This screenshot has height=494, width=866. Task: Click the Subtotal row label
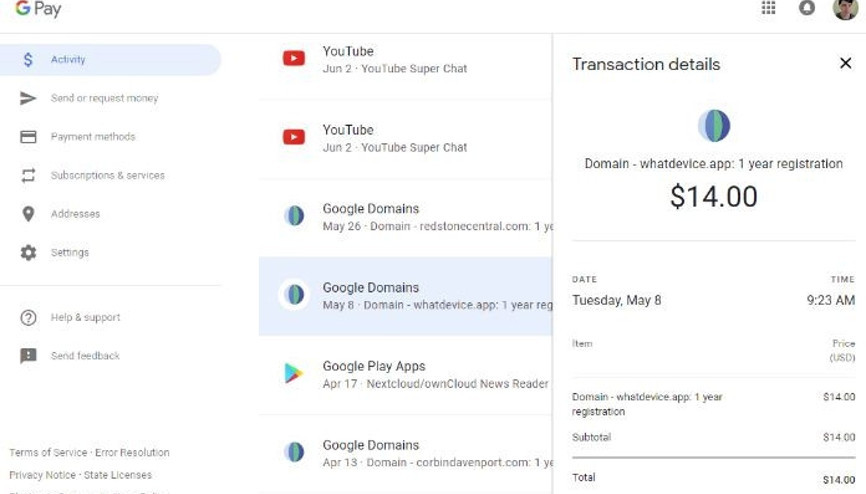point(592,437)
